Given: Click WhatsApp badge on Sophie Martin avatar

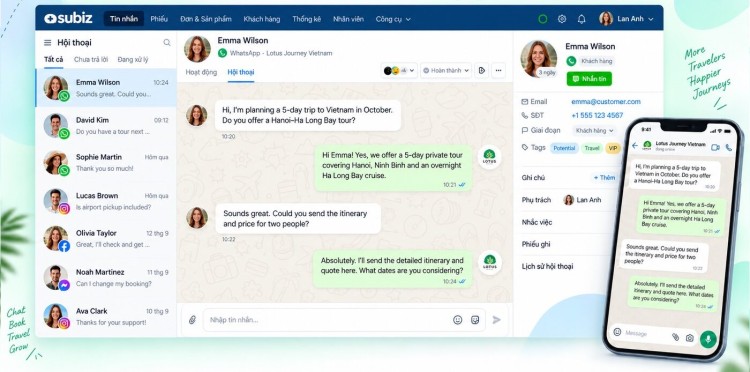Looking at the screenshot, I should 64,170.
